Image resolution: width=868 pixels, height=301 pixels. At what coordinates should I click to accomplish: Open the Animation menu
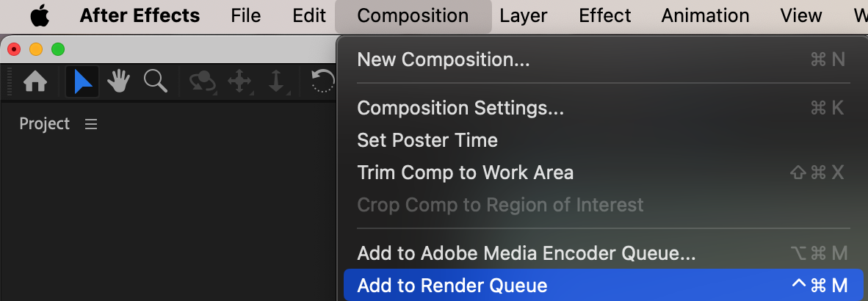[705, 15]
